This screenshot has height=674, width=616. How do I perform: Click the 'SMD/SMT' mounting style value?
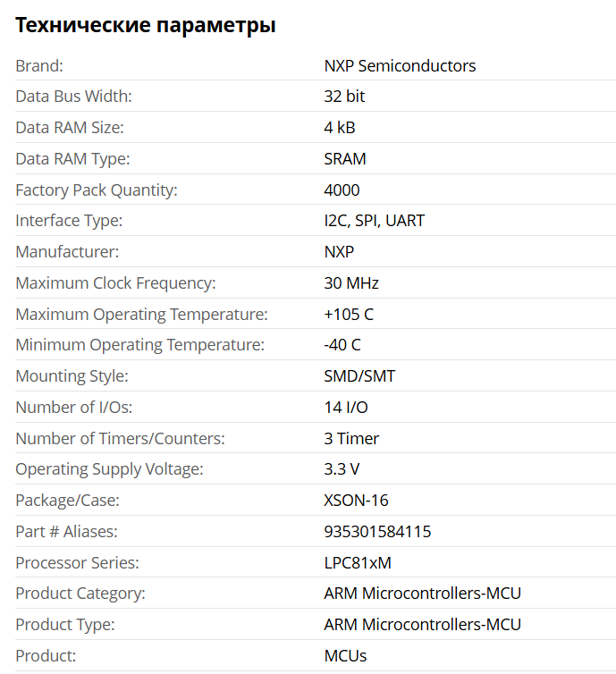tap(359, 376)
